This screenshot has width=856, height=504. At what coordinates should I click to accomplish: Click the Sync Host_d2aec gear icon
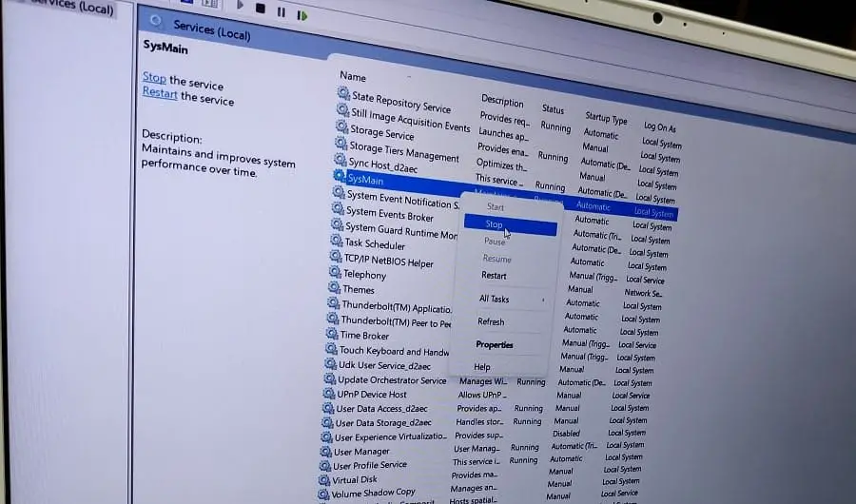coord(340,160)
